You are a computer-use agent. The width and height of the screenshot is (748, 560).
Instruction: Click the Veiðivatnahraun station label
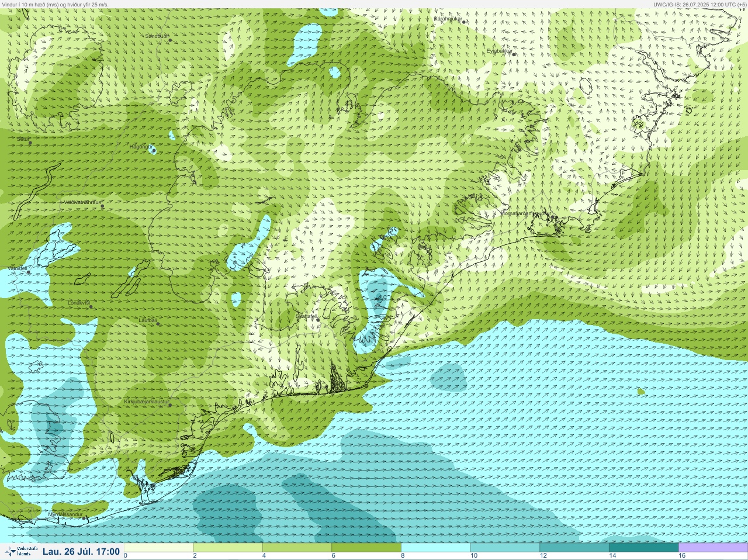point(82,202)
